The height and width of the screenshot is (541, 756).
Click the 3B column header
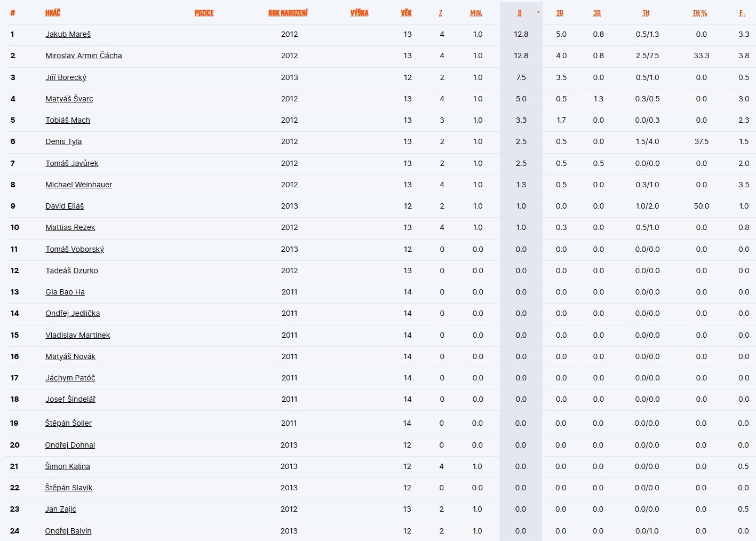pos(597,13)
